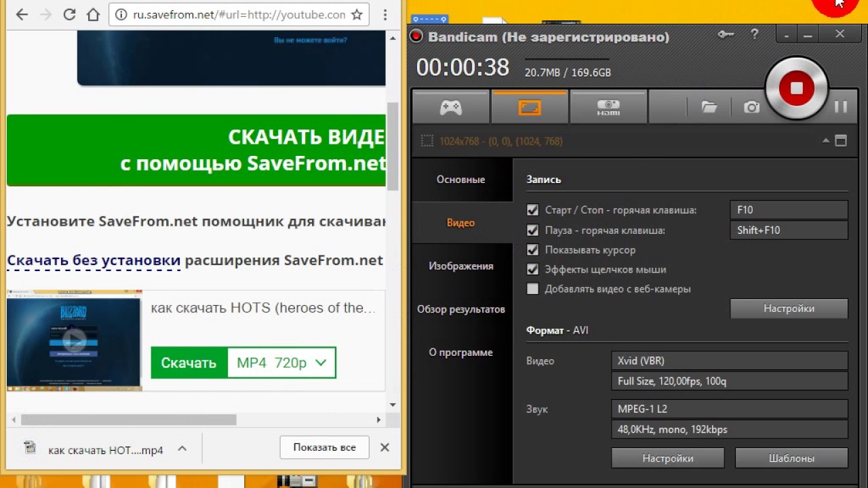
Task: Click the green Скачать button
Action: click(189, 363)
